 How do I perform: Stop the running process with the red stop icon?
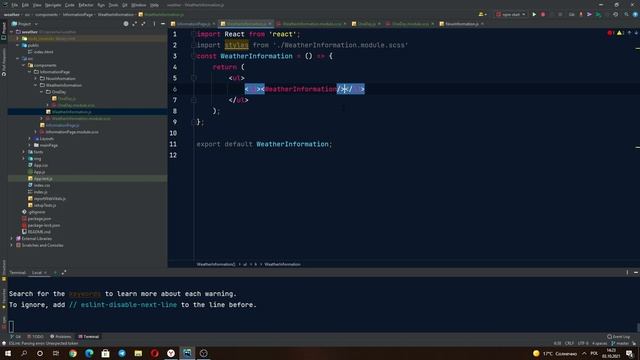543,14
